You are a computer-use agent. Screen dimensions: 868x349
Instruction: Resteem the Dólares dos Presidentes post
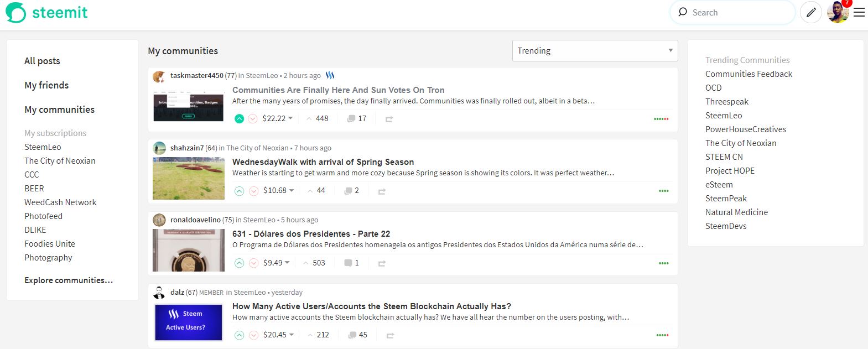382,263
